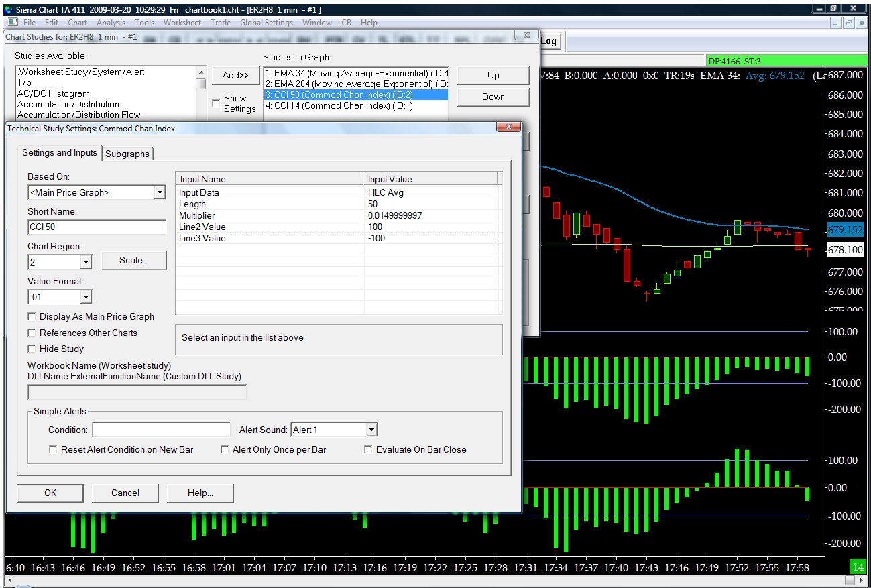Close the Technical Study Settings dialog
The height and width of the screenshot is (588, 871).
click(x=508, y=128)
